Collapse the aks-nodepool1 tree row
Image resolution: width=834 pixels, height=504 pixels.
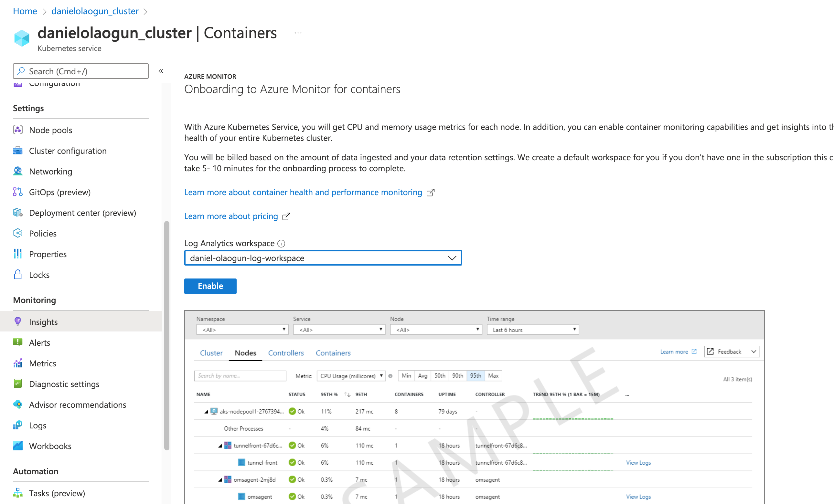coord(206,412)
